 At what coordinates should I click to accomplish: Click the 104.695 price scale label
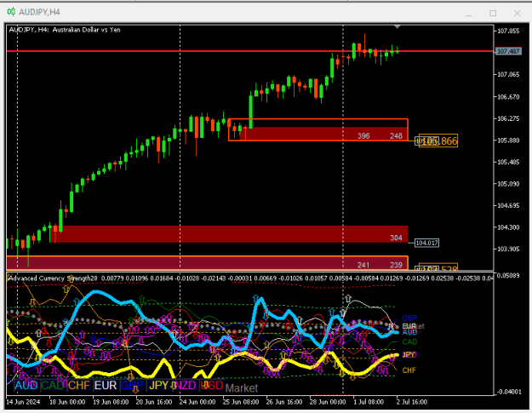[x=508, y=205]
